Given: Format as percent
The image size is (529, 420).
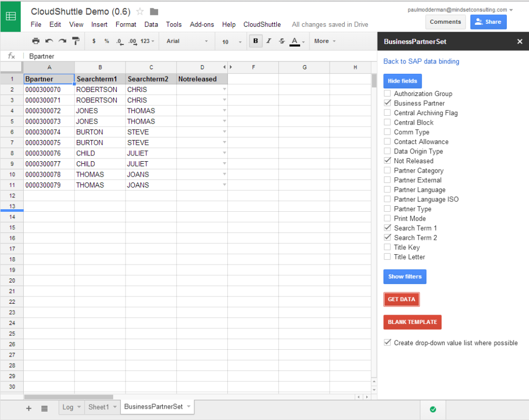Looking at the screenshot, I should (x=106, y=41).
